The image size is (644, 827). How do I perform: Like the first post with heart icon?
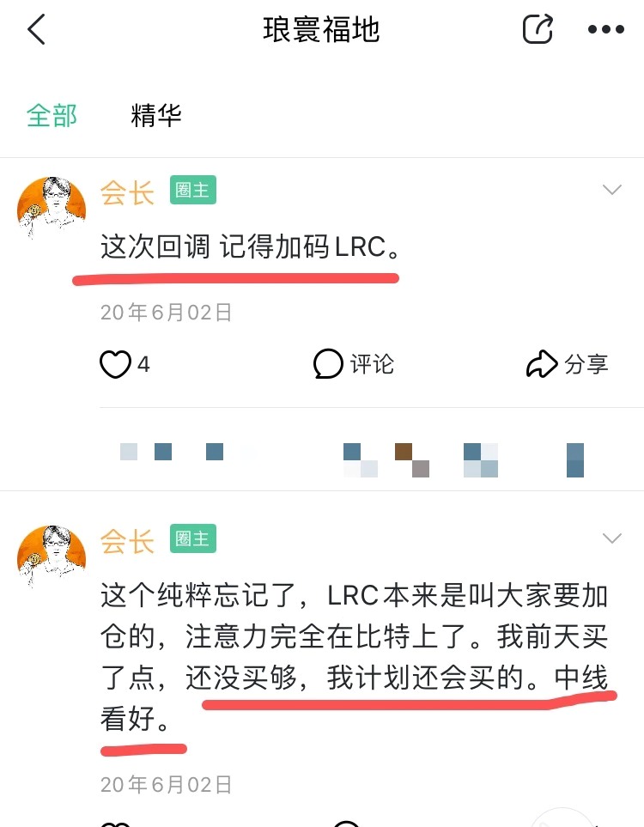pos(115,364)
